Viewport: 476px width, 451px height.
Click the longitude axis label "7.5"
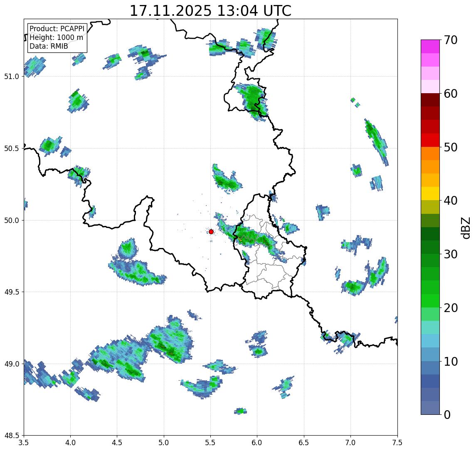point(397,443)
